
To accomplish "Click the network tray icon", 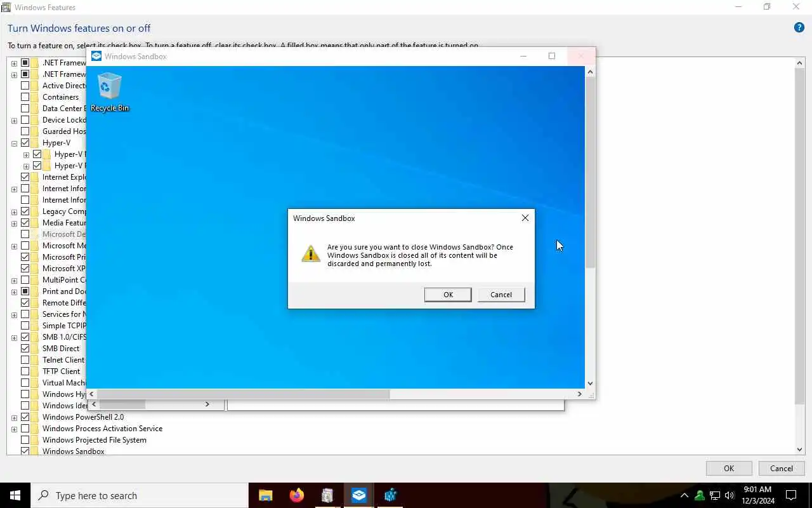I will [715, 495].
